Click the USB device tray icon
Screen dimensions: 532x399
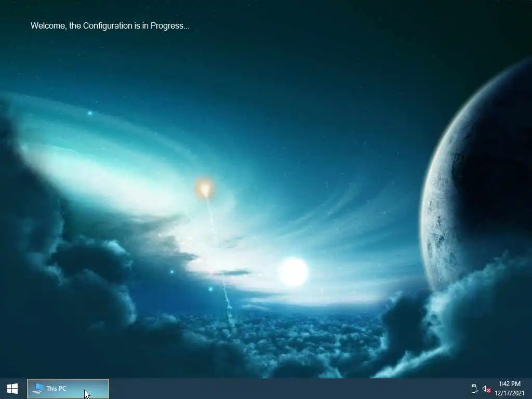coord(474,389)
